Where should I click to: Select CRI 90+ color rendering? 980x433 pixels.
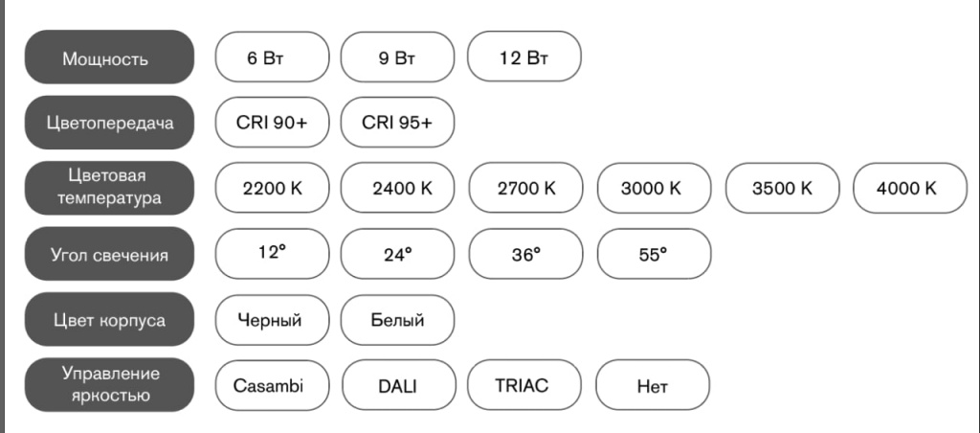click(272, 123)
